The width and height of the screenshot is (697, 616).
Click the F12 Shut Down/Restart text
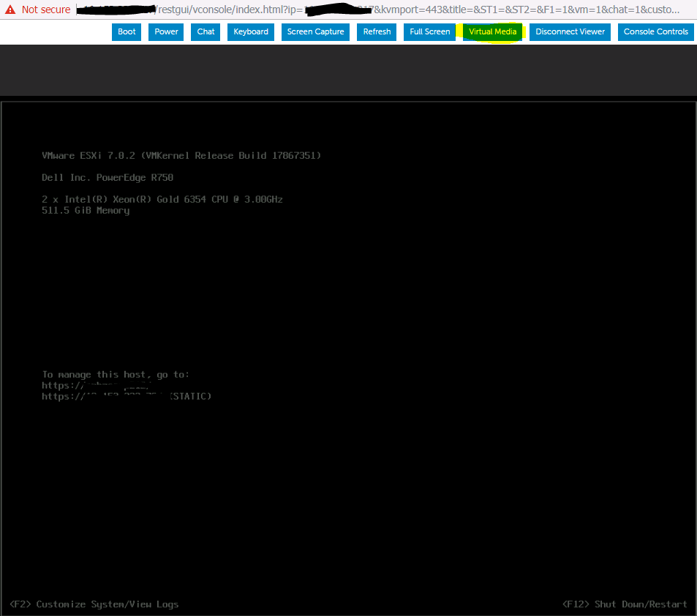coord(625,604)
